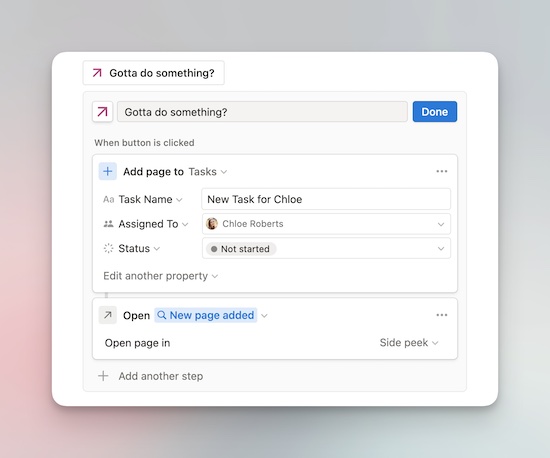Open the Assigned To property dropdown
The height and width of the screenshot is (458, 550).
[x=153, y=224]
